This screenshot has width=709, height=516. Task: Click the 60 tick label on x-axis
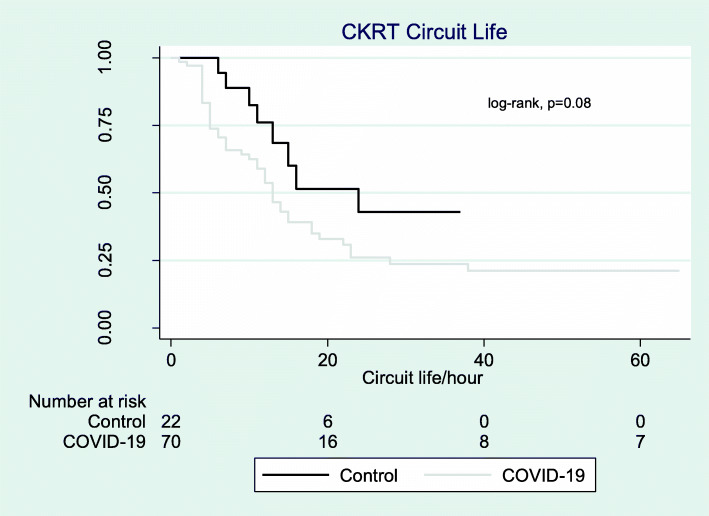(x=640, y=358)
